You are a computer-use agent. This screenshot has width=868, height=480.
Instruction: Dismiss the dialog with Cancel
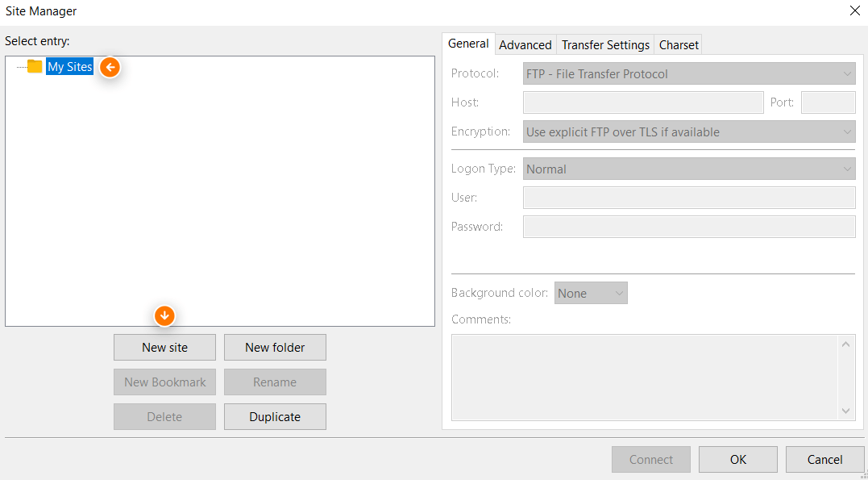[x=824, y=459]
